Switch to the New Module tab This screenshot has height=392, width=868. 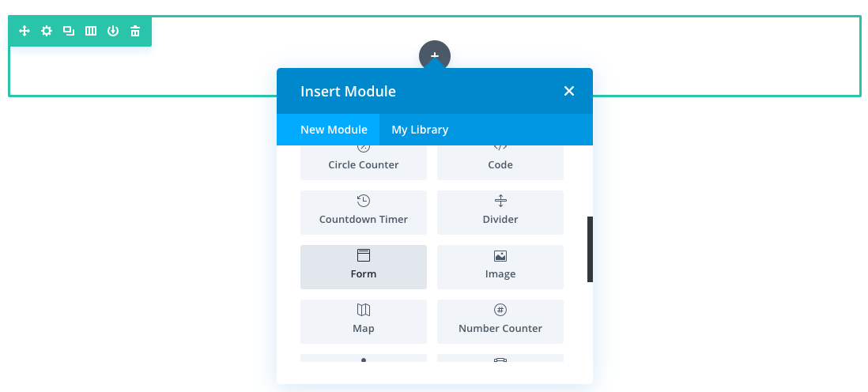(x=334, y=130)
